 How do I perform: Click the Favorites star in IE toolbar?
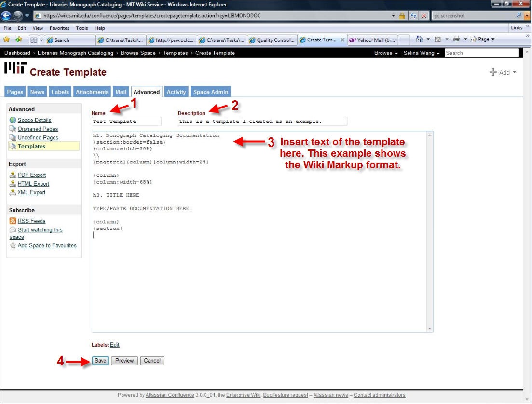tap(6, 40)
